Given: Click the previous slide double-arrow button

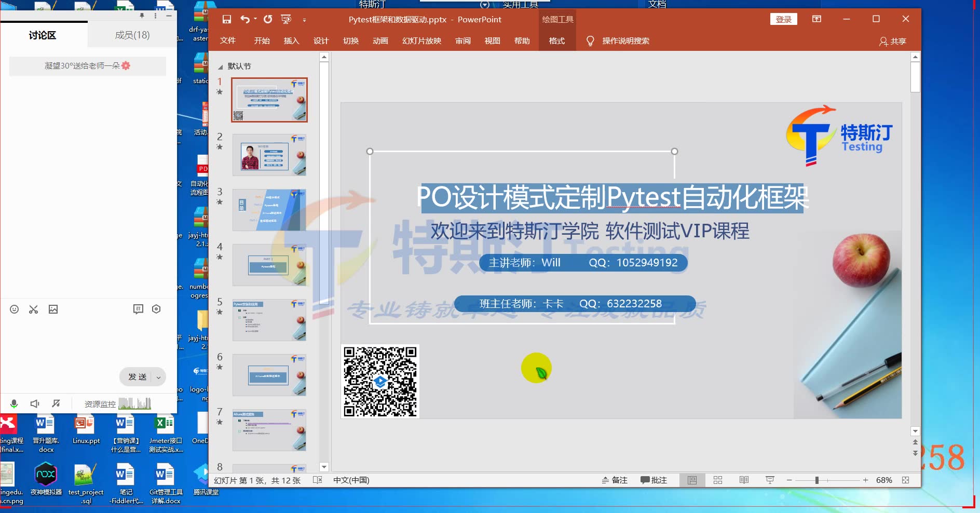Looking at the screenshot, I should (x=915, y=442).
